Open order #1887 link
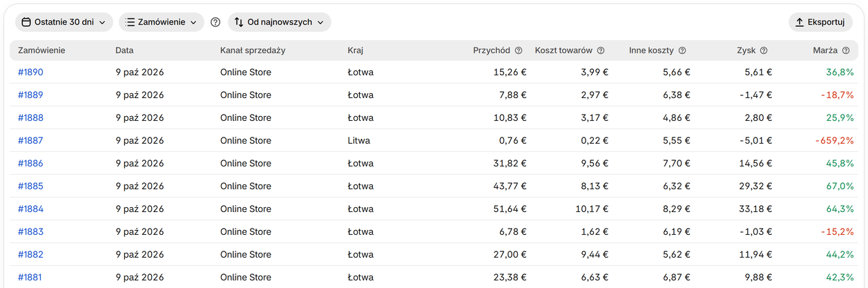 click(30, 140)
